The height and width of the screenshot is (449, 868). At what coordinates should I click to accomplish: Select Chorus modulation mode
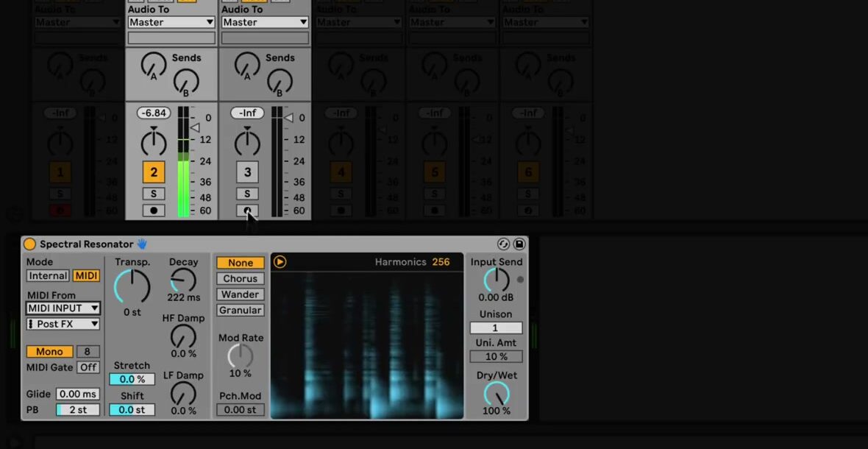point(241,278)
